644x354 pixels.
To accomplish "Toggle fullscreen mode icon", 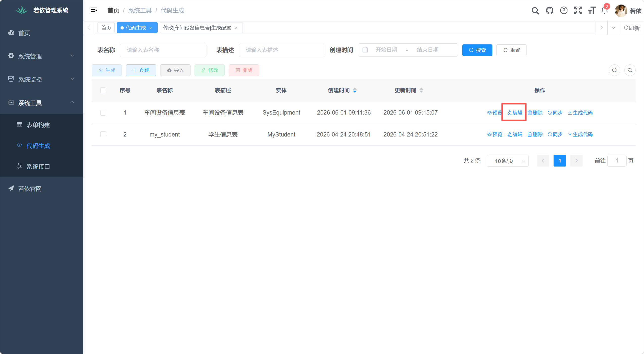I will [578, 10].
